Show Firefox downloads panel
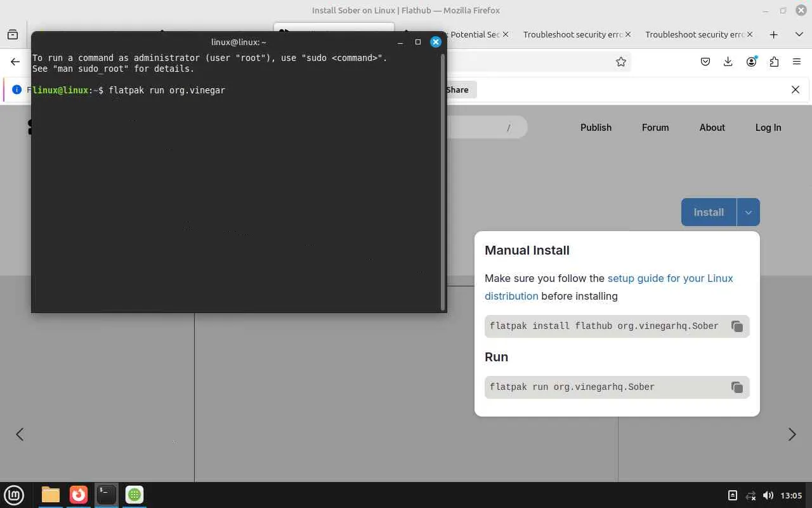 (x=728, y=62)
